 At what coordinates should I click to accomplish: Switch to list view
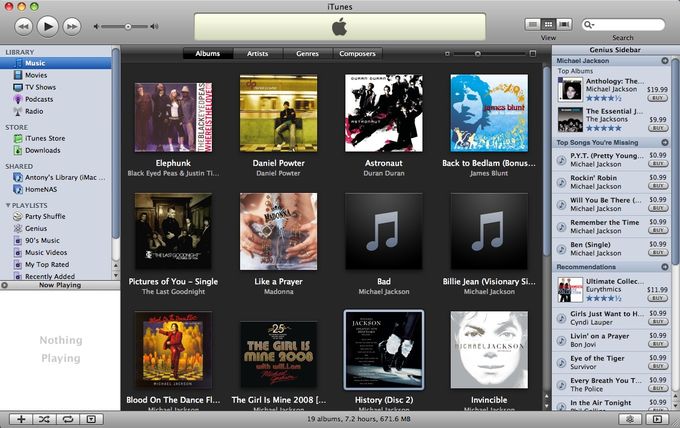[x=533, y=24]
